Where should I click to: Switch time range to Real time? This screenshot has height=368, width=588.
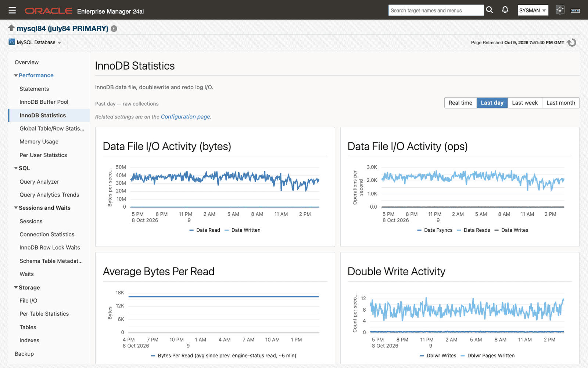pos(460,103)
